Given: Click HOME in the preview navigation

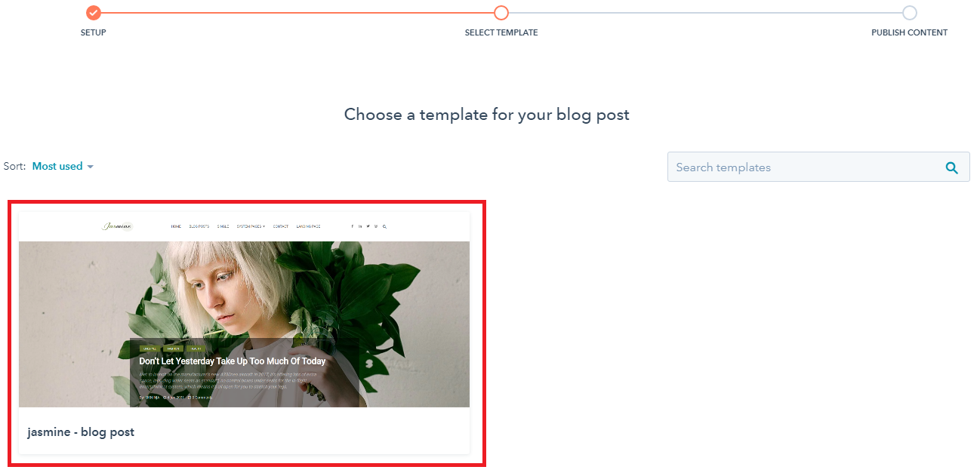Looking at the screenshot, I should [176, 226].
